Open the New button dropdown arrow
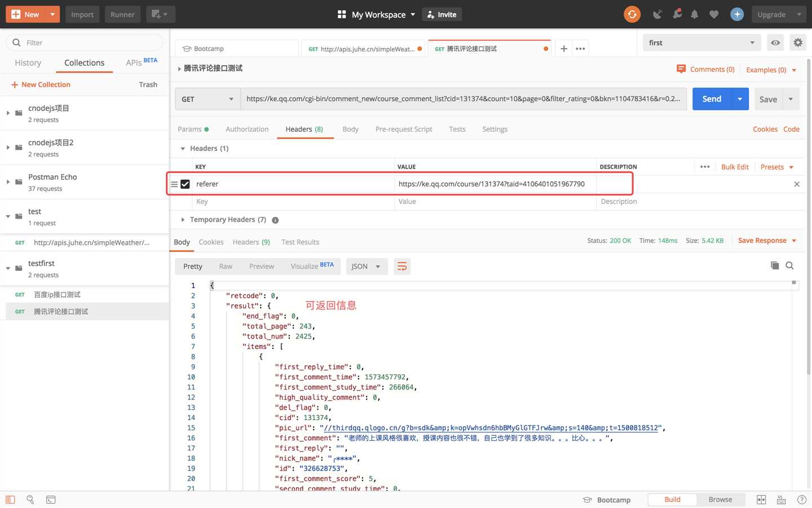 [x=52, y=14]
